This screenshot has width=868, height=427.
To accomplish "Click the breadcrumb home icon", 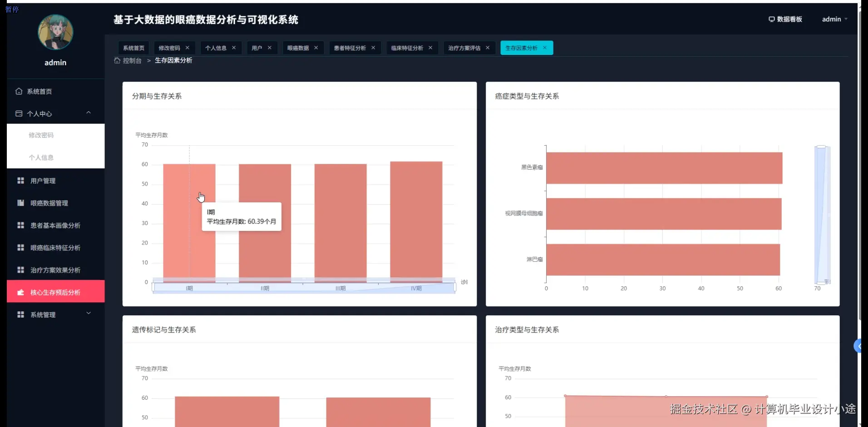I will (x=117, y=60).
